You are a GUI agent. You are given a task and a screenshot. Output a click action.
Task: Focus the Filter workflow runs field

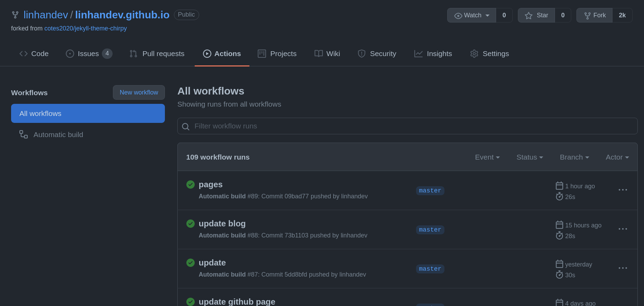click(412, 126)
